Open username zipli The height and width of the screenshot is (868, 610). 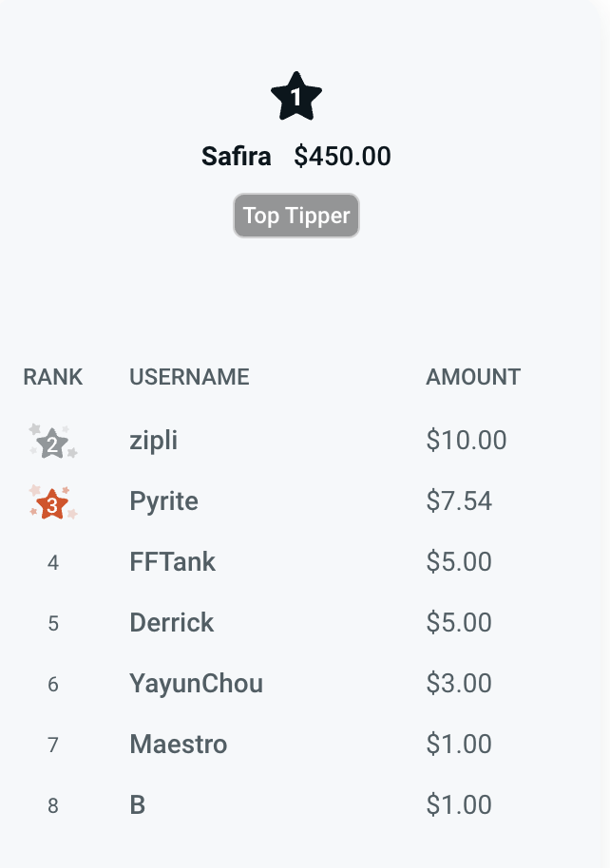(153, 441)
